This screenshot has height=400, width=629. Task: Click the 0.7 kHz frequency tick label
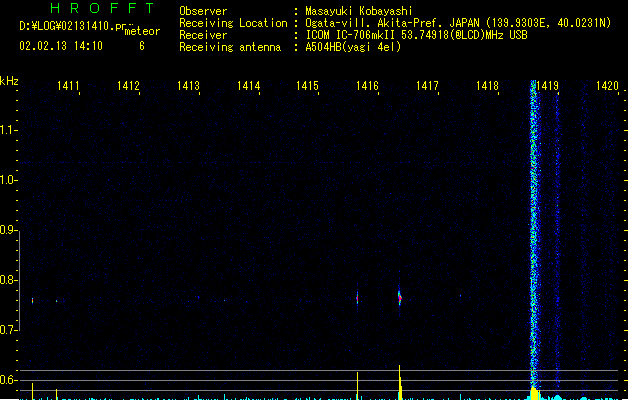click(8, 330)
